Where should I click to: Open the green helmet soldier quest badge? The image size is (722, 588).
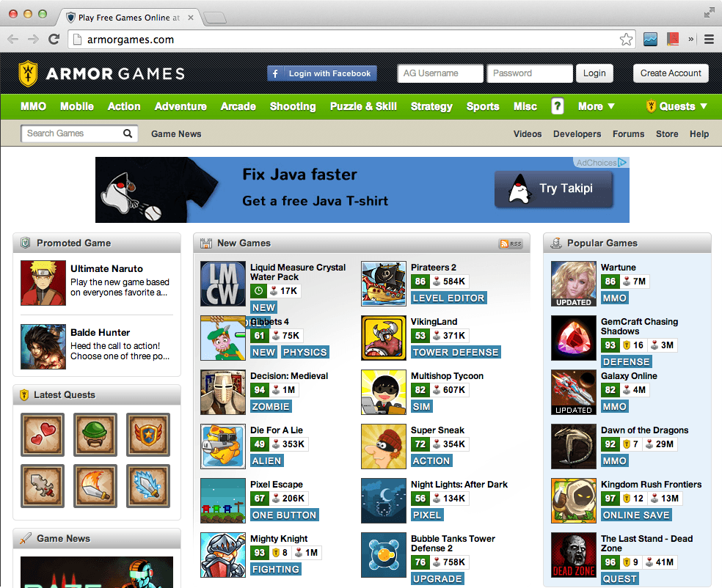[95, 434]
